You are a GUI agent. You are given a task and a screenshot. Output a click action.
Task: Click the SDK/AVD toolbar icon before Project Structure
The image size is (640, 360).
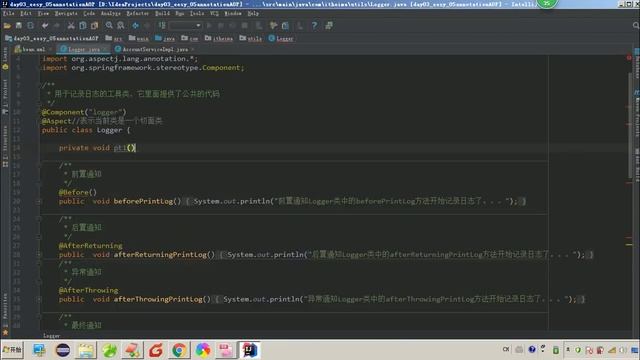point(273,25)
